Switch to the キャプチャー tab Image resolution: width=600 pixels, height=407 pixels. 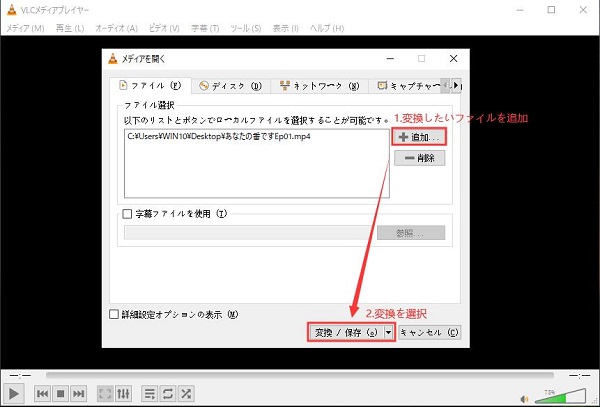pos(408,86)
